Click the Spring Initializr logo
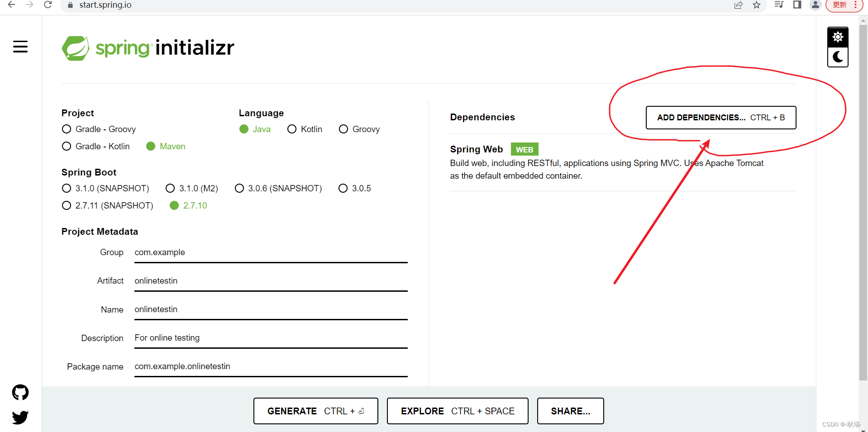 [x=148, y=48]
